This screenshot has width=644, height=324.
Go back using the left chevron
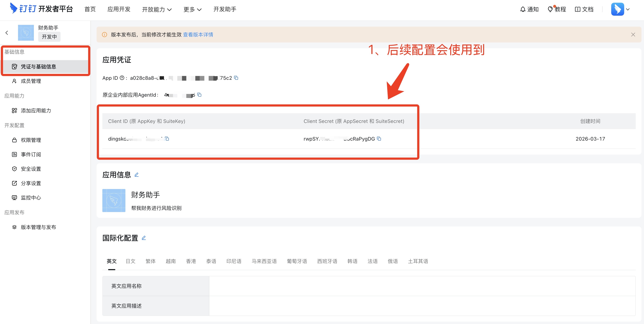click(x=7, y=33)
